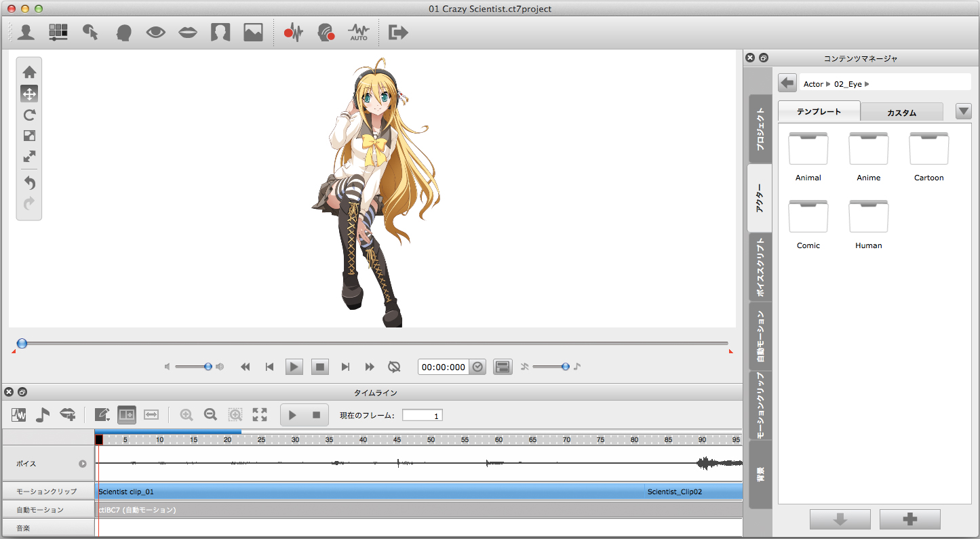The image size is (980, 539).
Task: Click the Play button under preview
Action: point(294,367)
